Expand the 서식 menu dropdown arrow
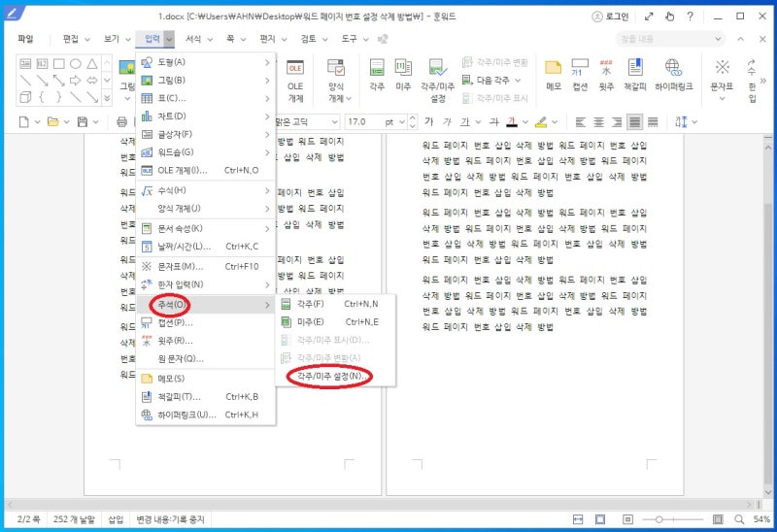777x532 pixels. [210, 39]
